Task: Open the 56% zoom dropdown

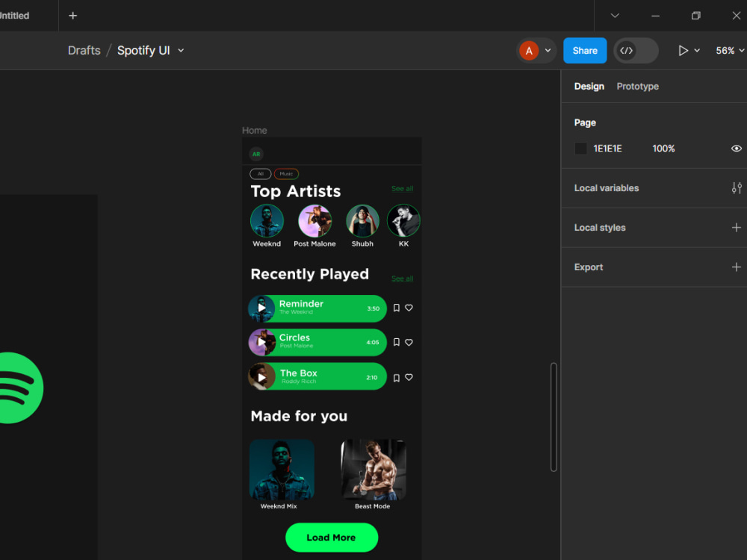Action: (x=730, y=51)
